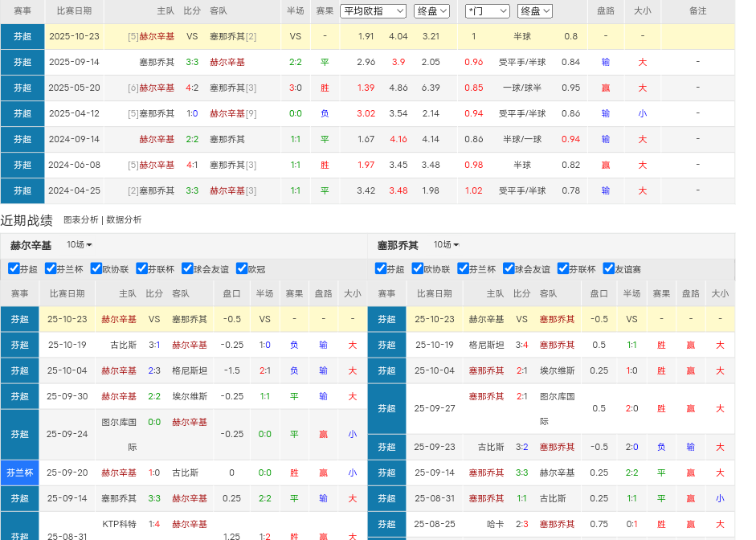Toggle 欧协联 checkbox under 塞那乔其 filters

click(x=417, y=268)
